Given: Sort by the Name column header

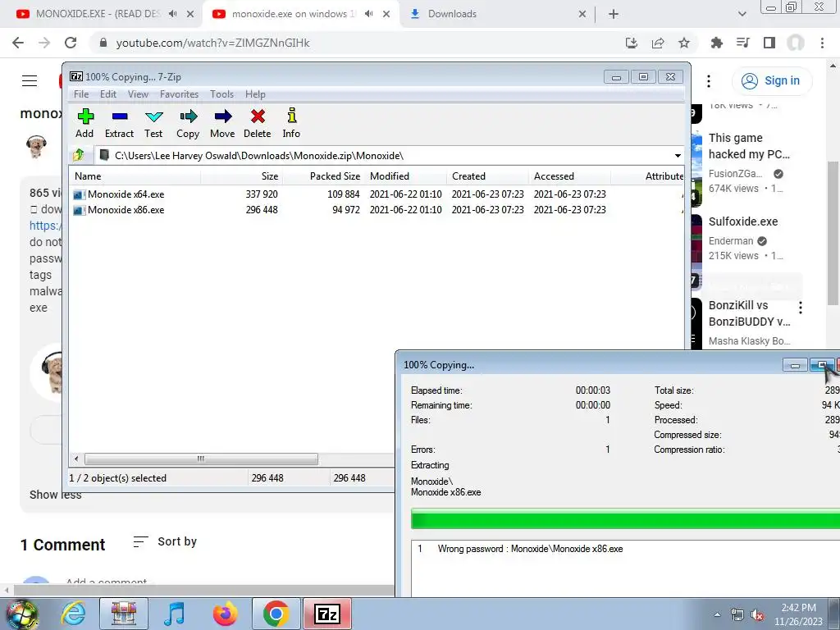Looking at the screenshot, I should 135,176.
